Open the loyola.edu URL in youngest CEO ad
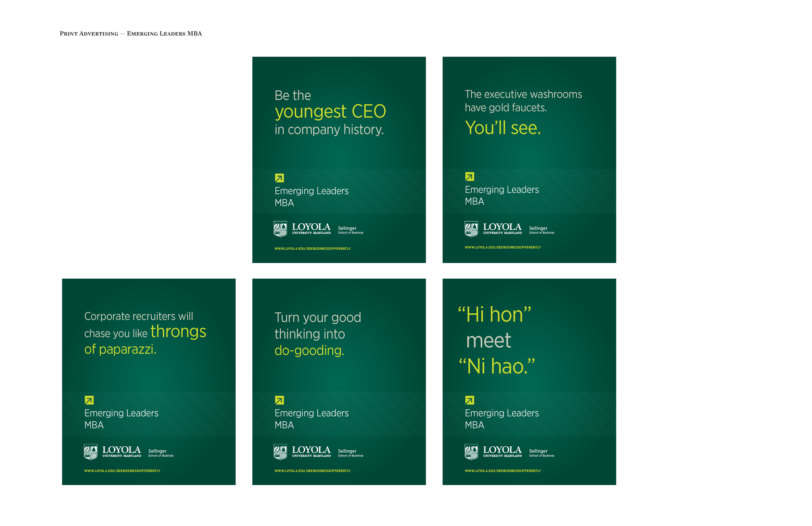Screen dimensions: 812x526 tap(312, 249)
